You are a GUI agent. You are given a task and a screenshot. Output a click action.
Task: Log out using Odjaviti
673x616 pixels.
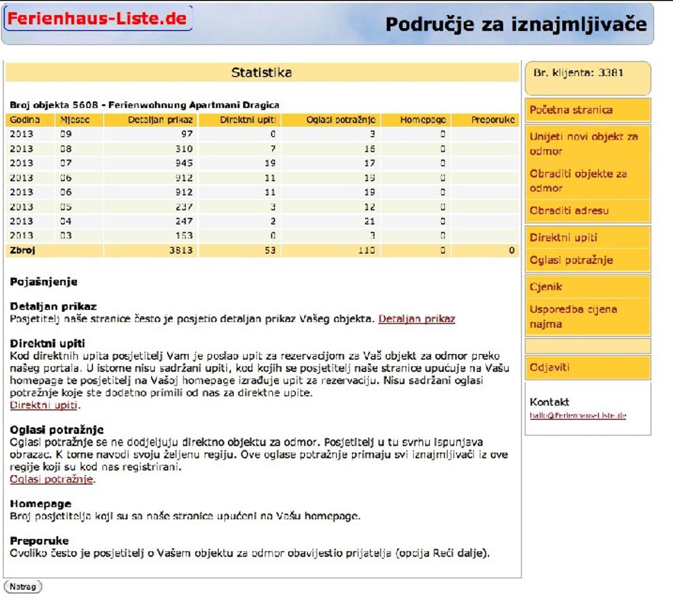[549, 367]
